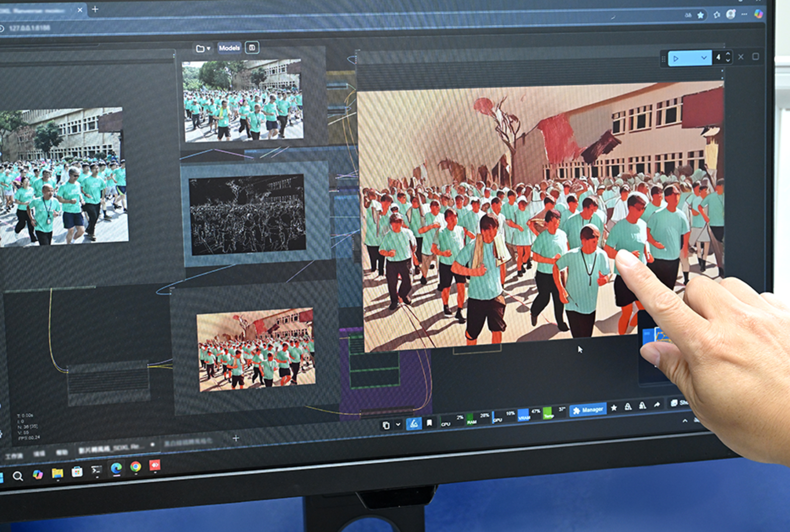Open the red AnyDesk icon in taskbar

(x=155, y=465)
